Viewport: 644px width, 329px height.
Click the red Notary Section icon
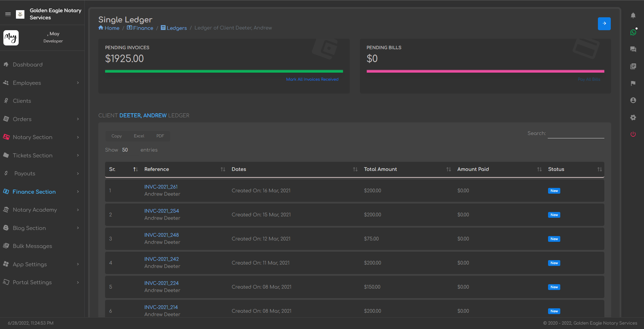(6, 137)
